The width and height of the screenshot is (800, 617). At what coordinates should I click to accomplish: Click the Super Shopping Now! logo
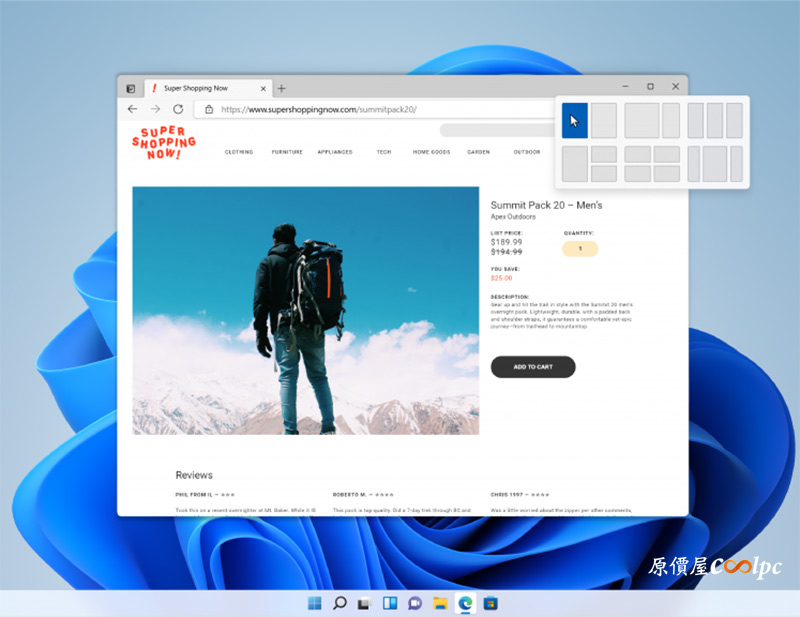164,142
